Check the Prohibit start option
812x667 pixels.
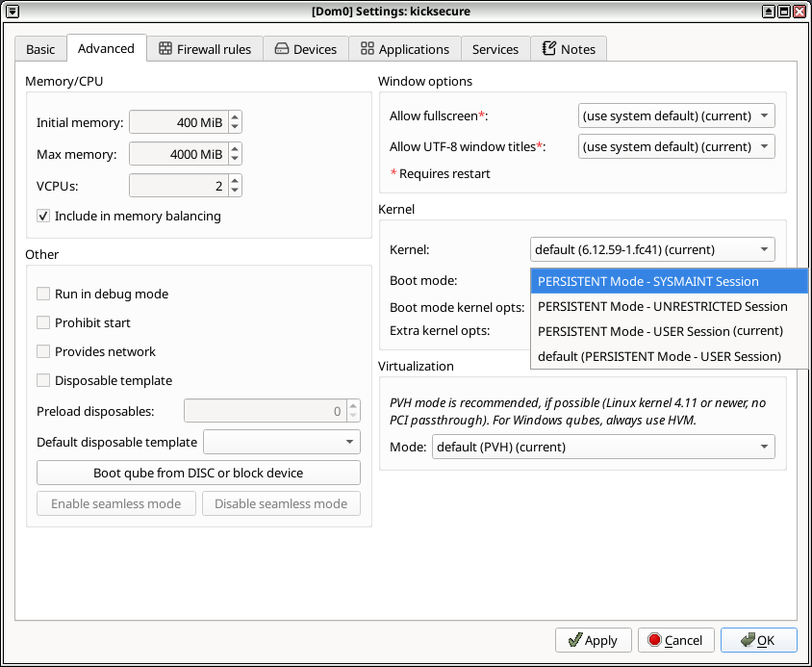pos(43,322)
